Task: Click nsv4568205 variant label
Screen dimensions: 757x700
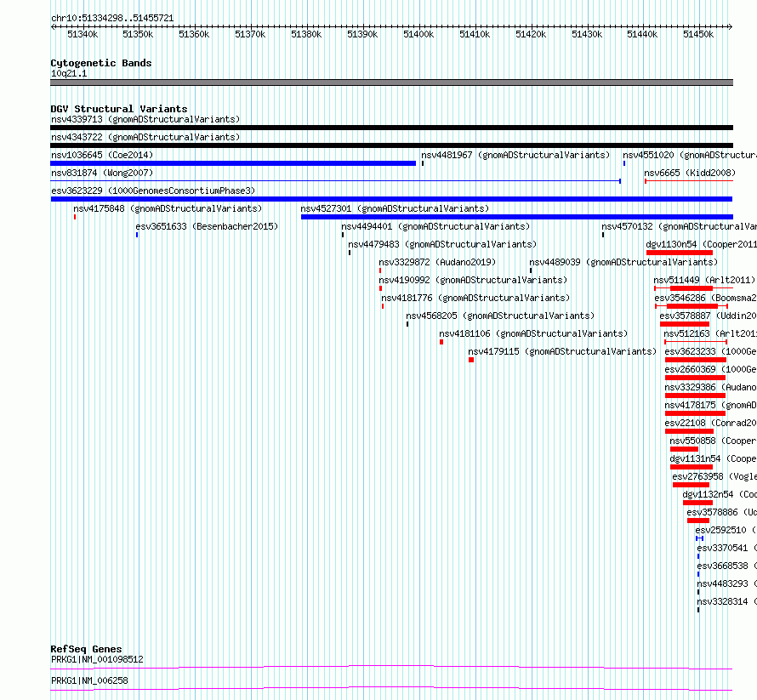Action: [x=499, y=316]
